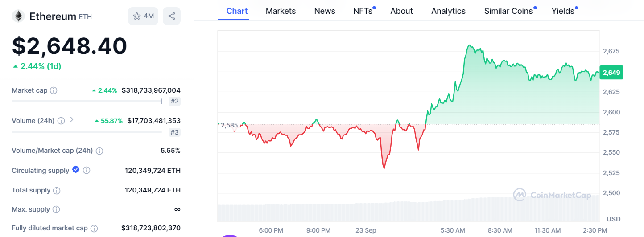
Task: Click the infinity max supply value
Action: tap(177, 209)
